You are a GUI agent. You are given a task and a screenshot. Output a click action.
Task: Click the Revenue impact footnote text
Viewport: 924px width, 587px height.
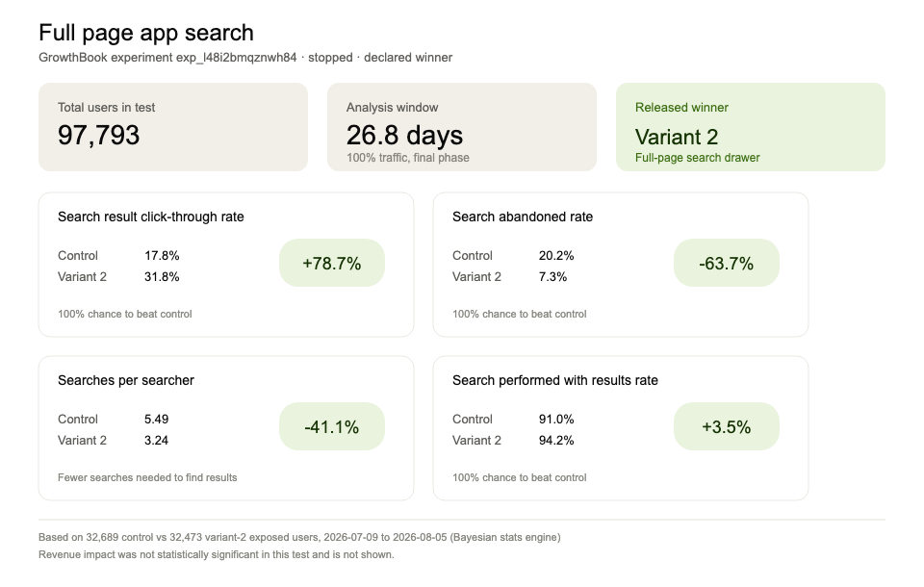coord(217,554)
